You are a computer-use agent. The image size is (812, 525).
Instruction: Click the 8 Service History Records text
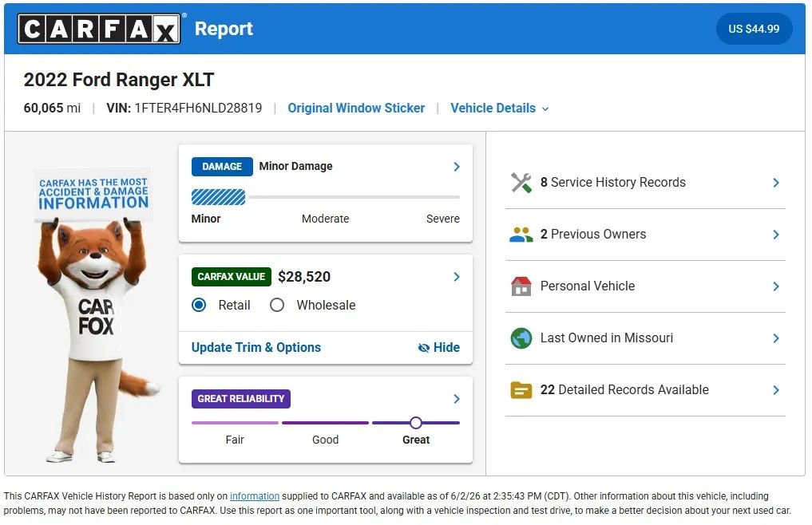click(612, 182)
